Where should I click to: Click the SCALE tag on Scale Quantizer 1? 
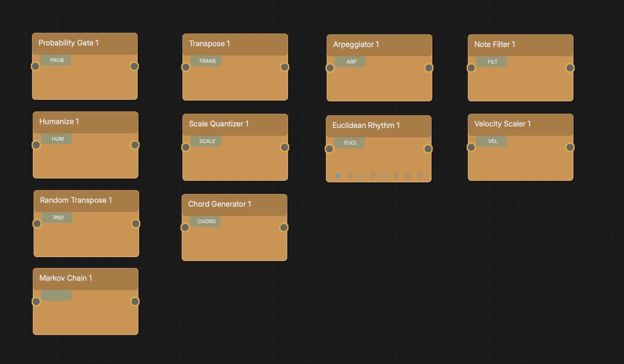(x=206, y=141)
